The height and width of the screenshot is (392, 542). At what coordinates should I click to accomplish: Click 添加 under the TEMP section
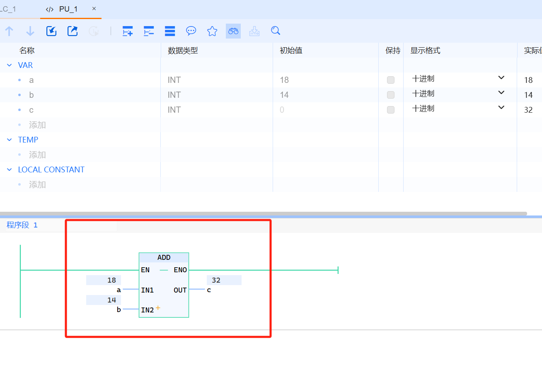(x=37, y=155)
